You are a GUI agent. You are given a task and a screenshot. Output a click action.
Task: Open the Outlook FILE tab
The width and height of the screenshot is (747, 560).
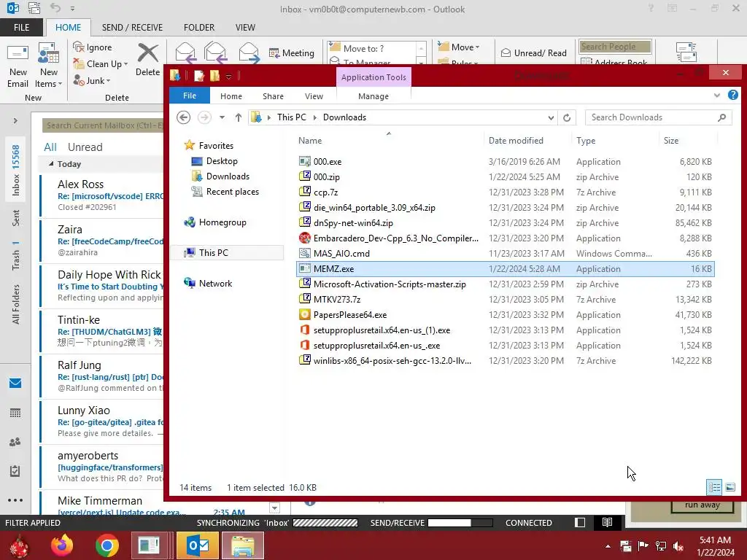(x=21, y=28)
